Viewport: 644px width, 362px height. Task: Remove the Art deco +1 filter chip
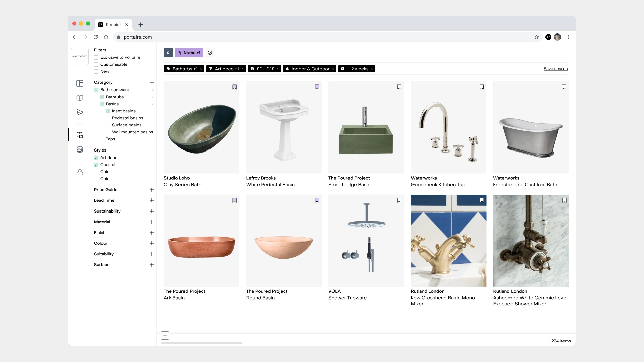click(243, 69)
